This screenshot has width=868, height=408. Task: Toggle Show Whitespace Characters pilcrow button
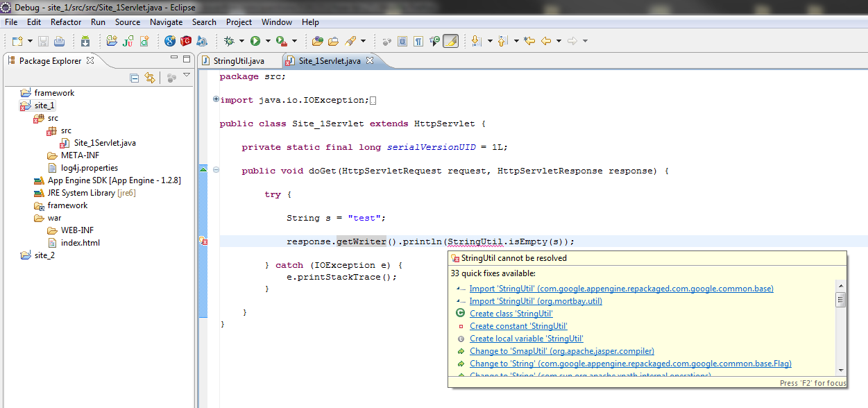tap(418, 42)
